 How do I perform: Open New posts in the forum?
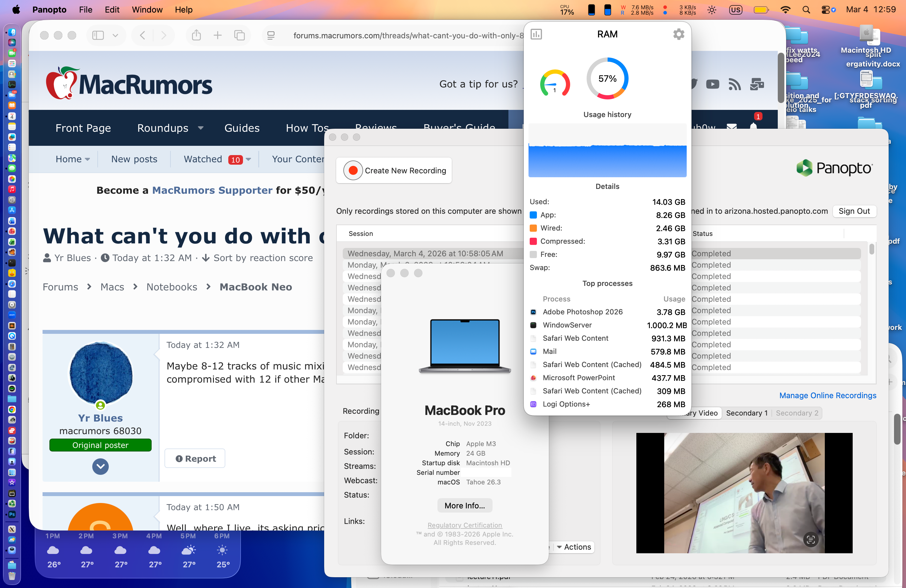point(135,159)
